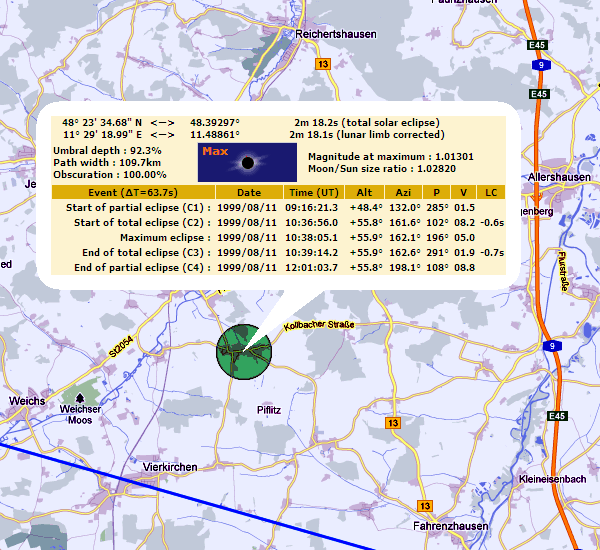Click the E45 shield near Kleineisenbach
This screenshot has height=550, width=600.
click(557, 415)
